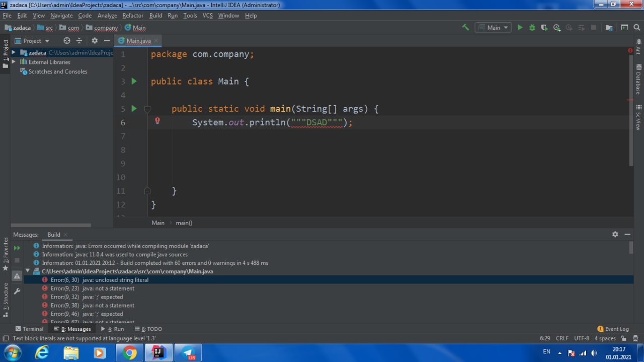Click the wrench settings icon in Messages

(17, 292)
